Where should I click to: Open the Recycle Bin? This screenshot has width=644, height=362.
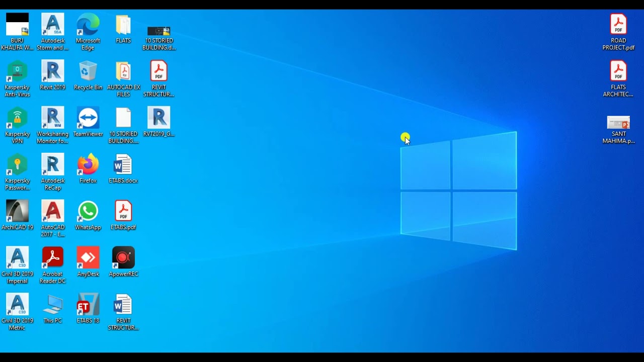[x=88, y=75]
